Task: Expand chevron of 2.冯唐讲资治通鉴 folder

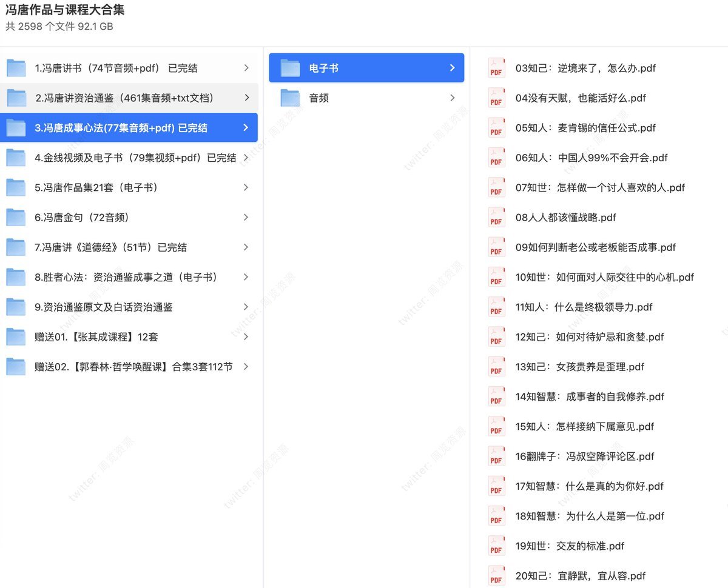Action: (x=246, y=98)
